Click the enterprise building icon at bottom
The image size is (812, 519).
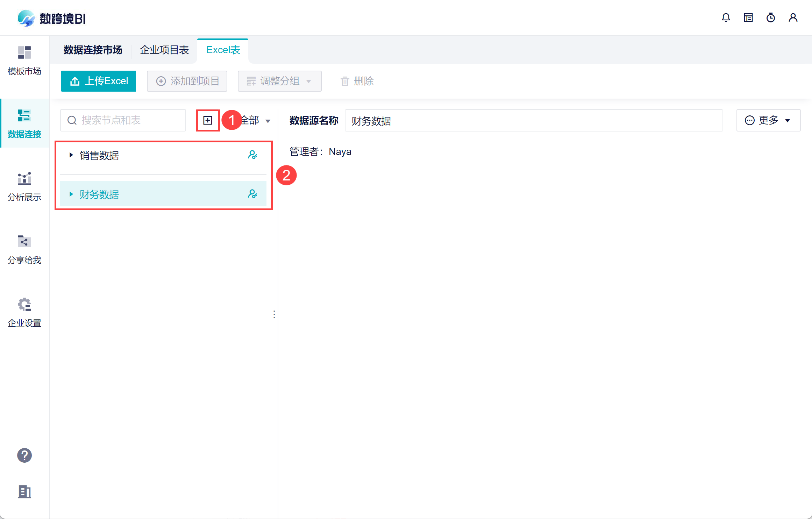tap(24, 492)
